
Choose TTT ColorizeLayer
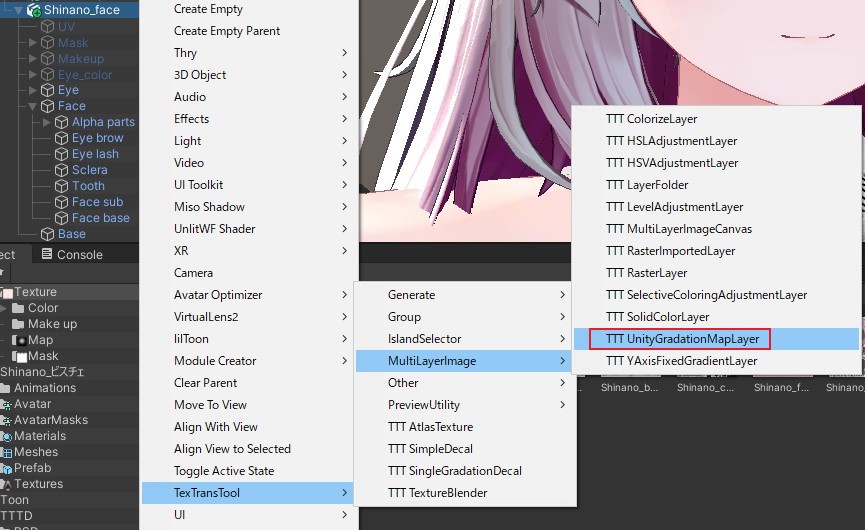[x=717, y=119]
